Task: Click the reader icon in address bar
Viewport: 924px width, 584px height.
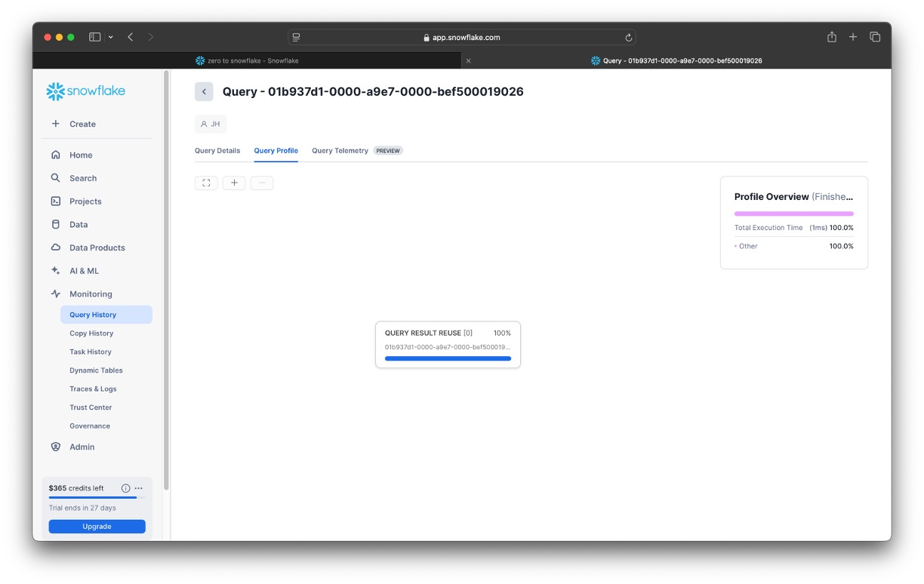Action: coord(296,37)
